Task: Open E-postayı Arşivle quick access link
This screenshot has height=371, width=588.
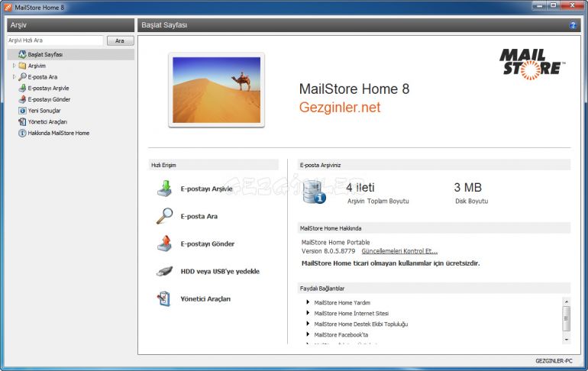Action: 207,189
